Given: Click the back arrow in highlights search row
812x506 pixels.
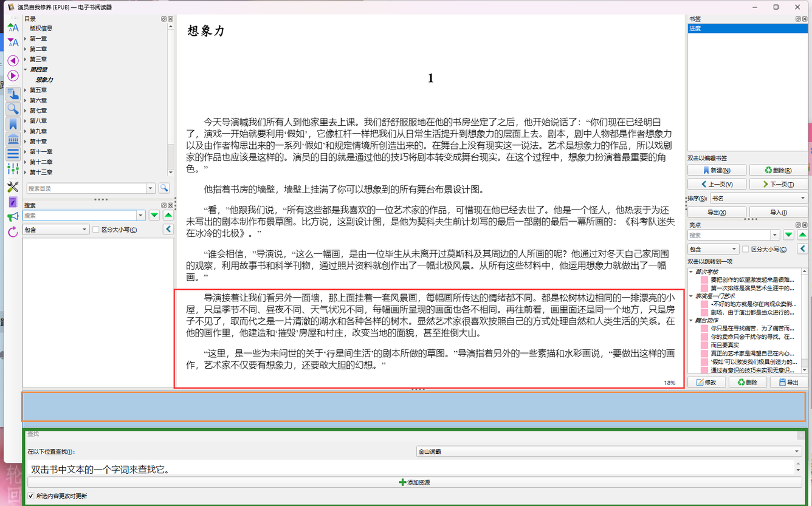Looking at the screenshot, I should click(802, 249).
